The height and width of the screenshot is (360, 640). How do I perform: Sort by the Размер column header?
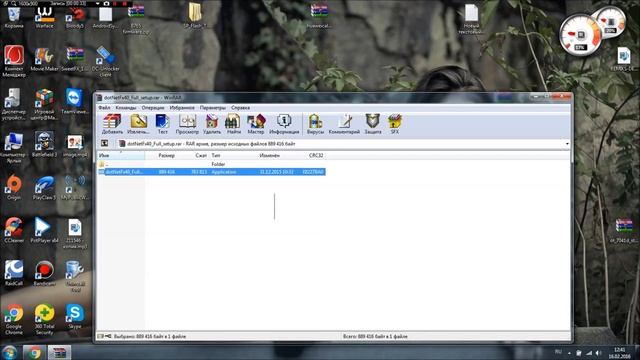pos(161,156)
